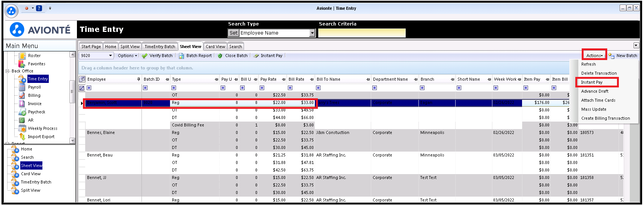This screenshot has height=206, width=644.
Task: Click the Set button beside Search Type
Action: point(233,33)
